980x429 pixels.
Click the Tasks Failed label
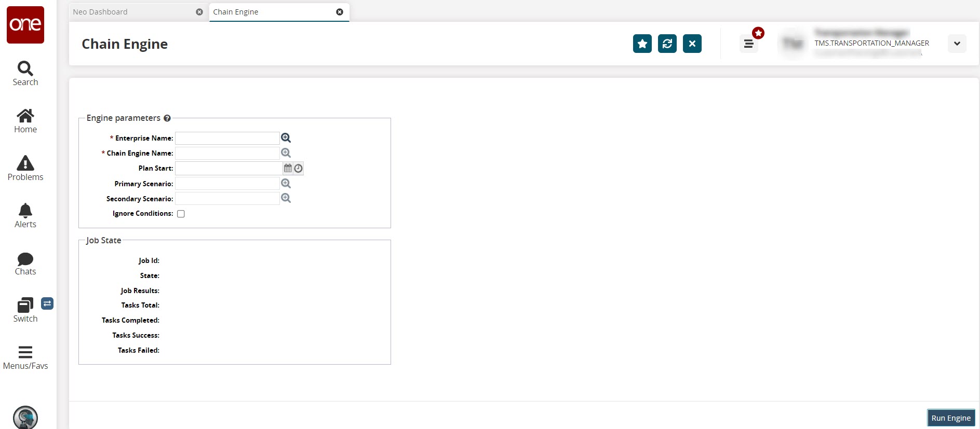139,351
